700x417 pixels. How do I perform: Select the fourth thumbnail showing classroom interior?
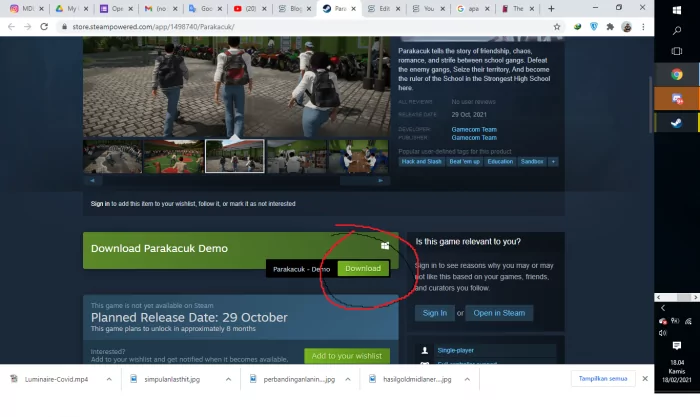click(x=296, y=156)
